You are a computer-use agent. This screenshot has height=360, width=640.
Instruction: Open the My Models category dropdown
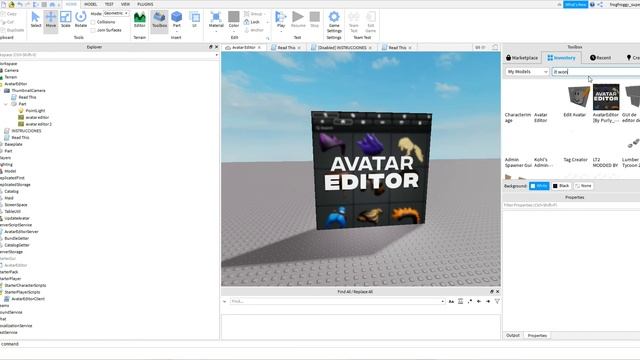click(527, 72)
